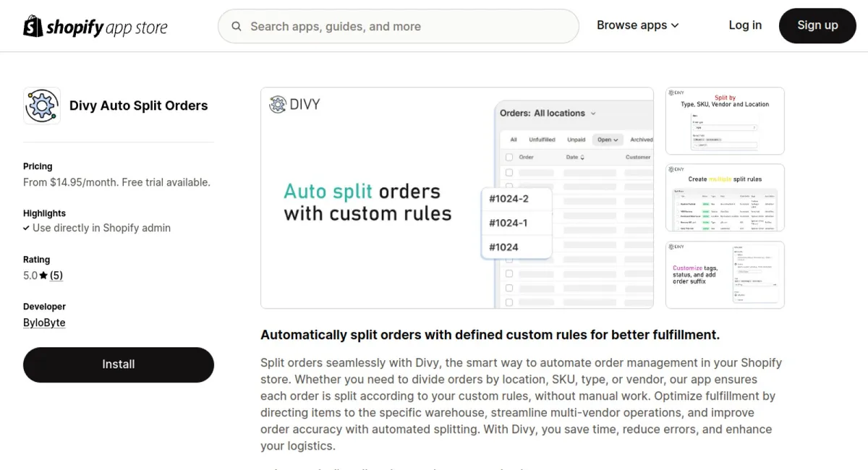Click the search magnifier icon
Screen dimensions: 868x470
(x=237, y=27)
